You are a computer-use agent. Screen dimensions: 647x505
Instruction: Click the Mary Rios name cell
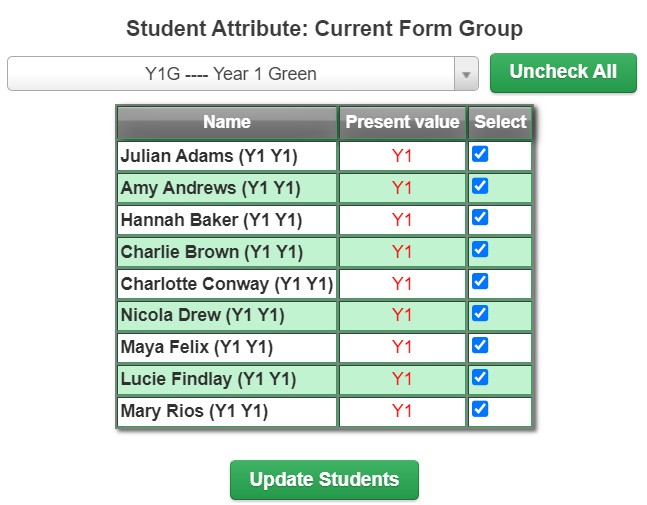pyautogui.click(x=227, y=411)
